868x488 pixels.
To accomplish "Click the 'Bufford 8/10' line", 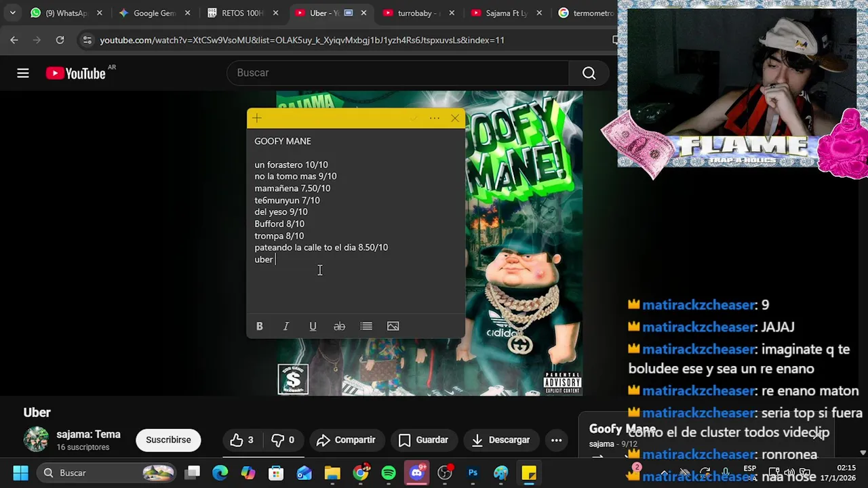I will 279,224.
